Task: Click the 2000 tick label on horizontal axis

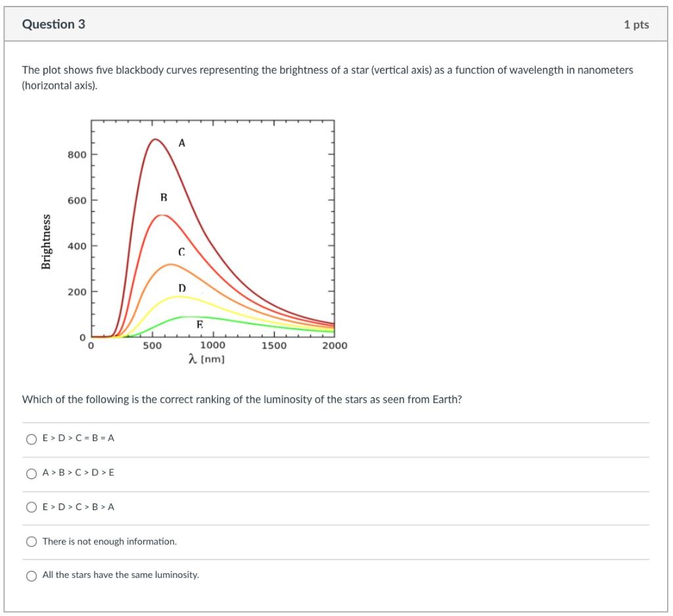Action: coord(334,344)
